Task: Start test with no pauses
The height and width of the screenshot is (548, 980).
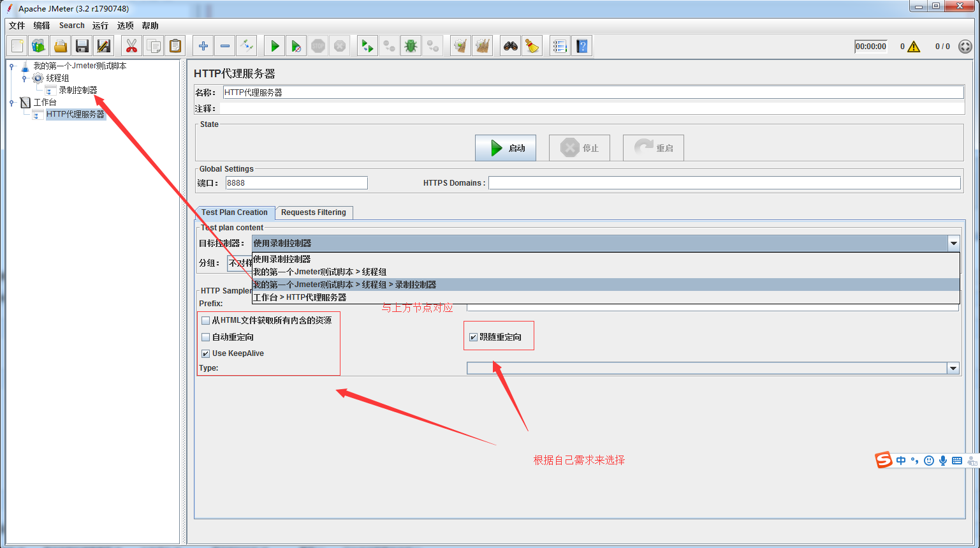Action: [x=296, y=46]
